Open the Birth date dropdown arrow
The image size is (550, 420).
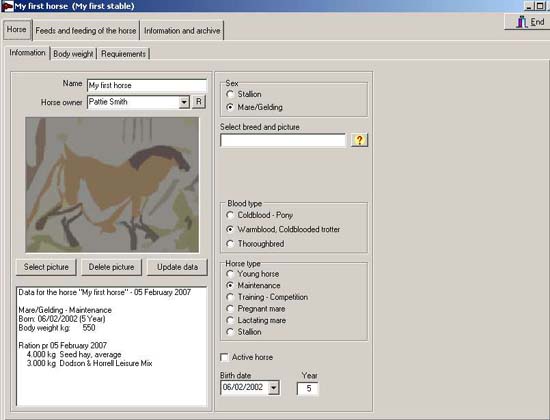click(274, 388)
